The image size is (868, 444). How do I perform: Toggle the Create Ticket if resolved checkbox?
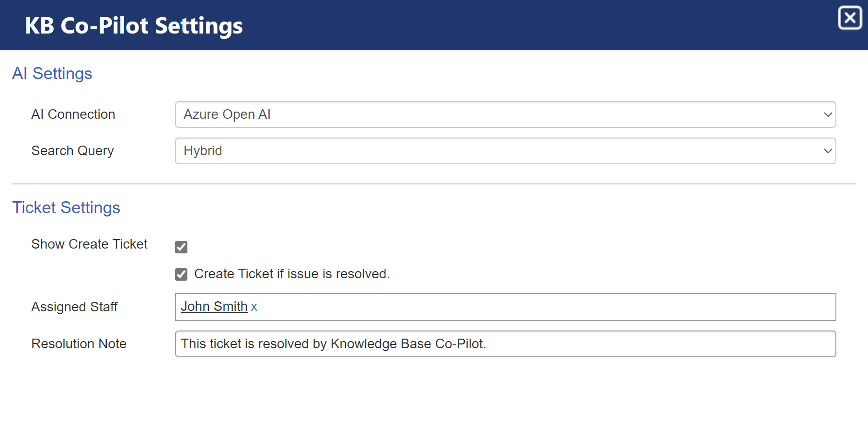[x=181, y=274]
